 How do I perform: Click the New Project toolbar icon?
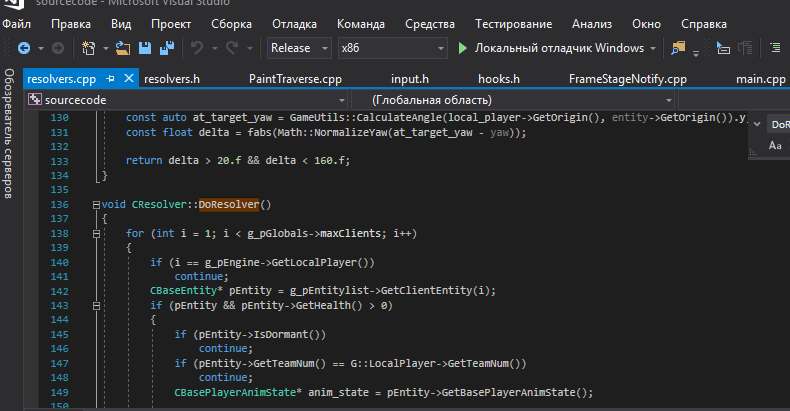pos(89,48)
